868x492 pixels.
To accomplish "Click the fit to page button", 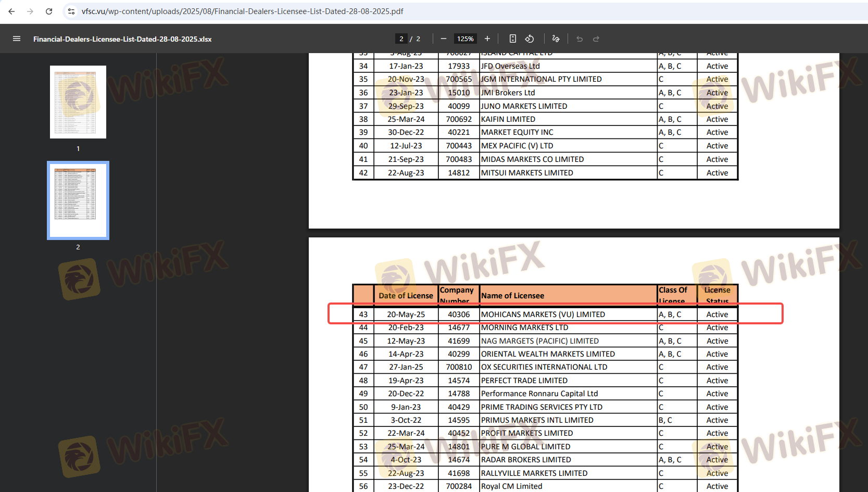I will [513, 39].
